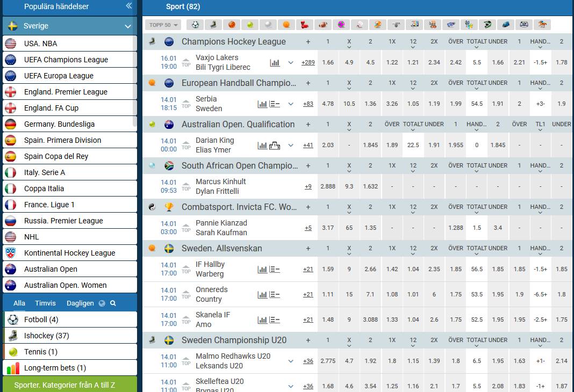Select the basketball filter icon
This screenshot has height=392, width=574.
click(232, 25)
